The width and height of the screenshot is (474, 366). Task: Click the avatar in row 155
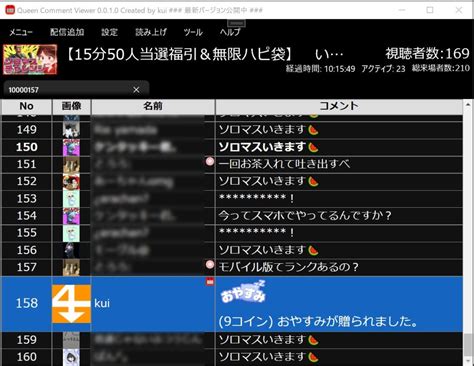(71, 233)
